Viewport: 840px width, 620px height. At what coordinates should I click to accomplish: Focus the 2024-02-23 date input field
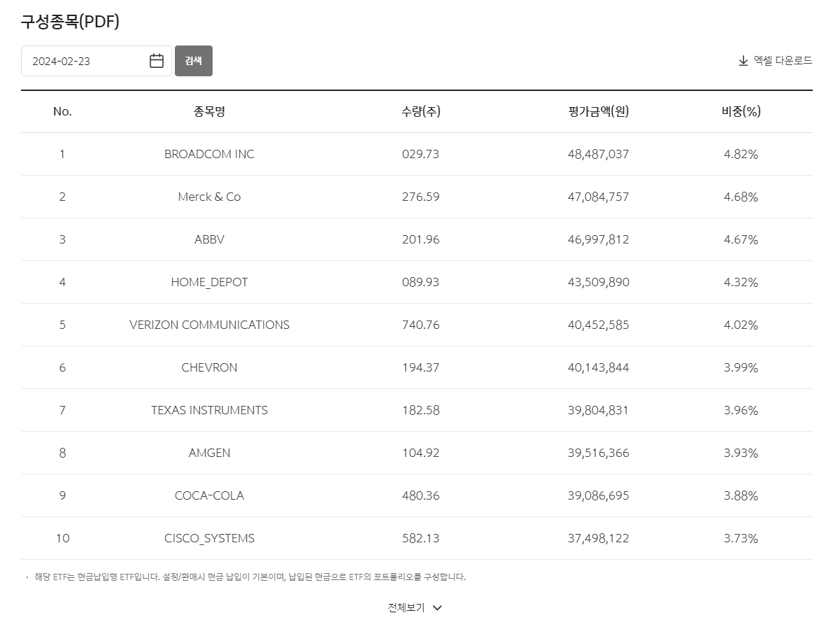[97, 61]
